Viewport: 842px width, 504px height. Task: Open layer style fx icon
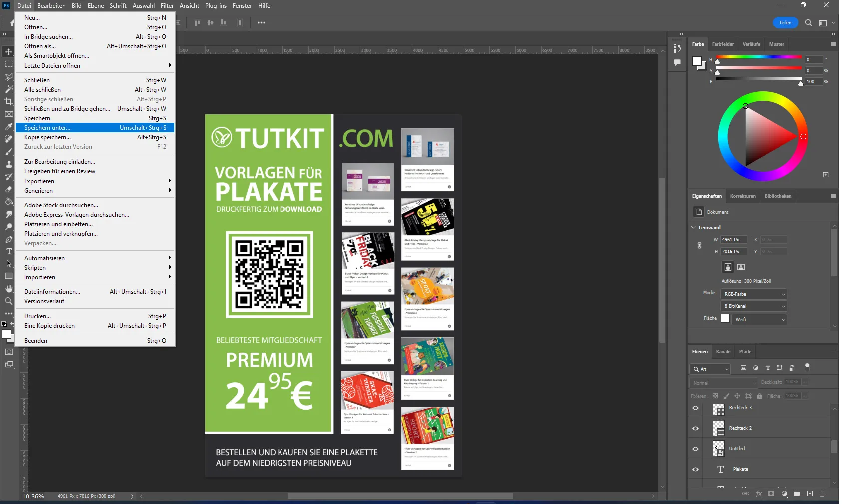pyautogui.click(x=759, y=494)
